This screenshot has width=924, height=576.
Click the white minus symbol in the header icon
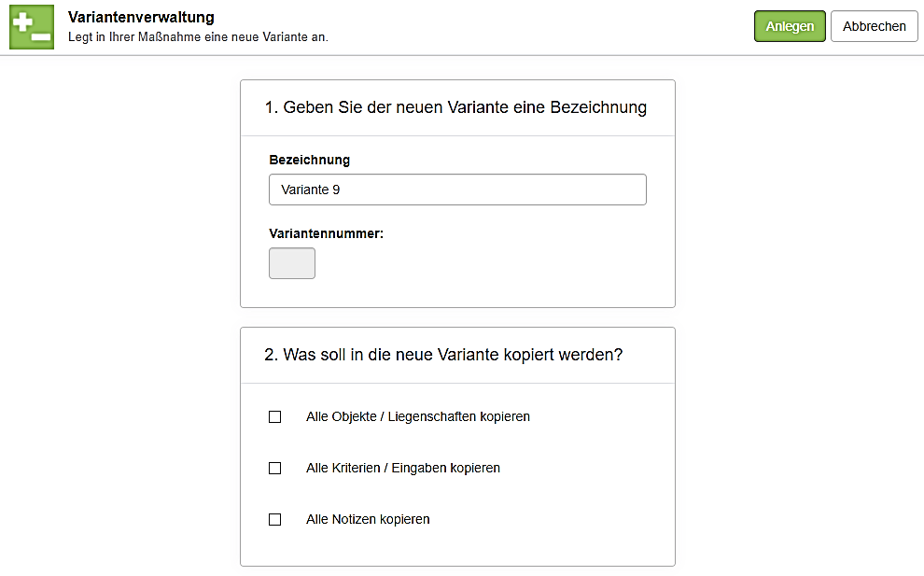coord(40,36)
